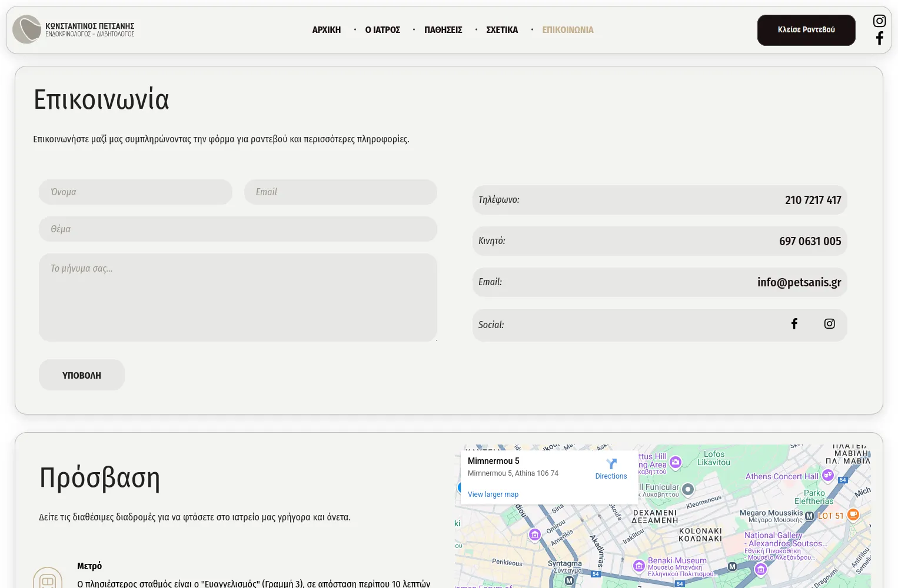
Task: Open Instagram icon in top header
Action: (x=879, y=21)
